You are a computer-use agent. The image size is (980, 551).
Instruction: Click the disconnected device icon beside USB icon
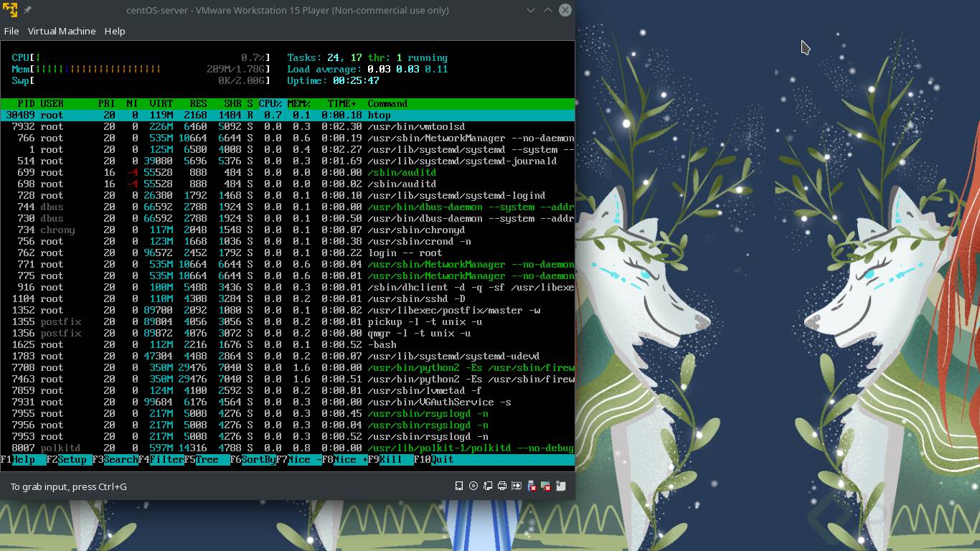[546, 486]
